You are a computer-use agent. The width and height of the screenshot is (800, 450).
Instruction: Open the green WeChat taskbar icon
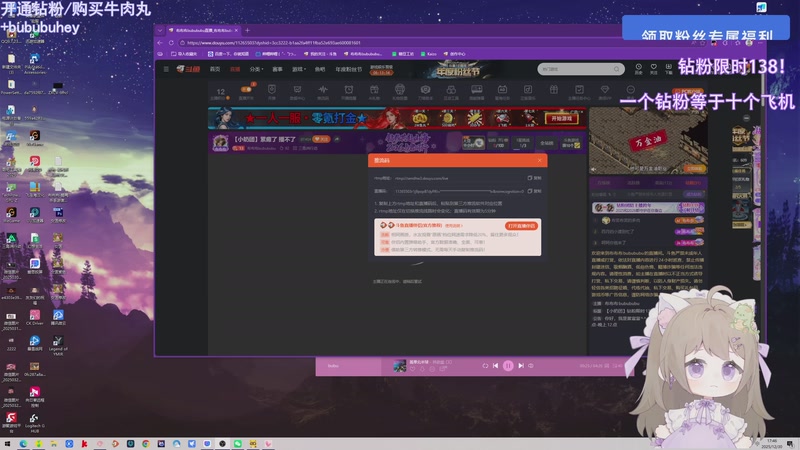tap(238, 444)
